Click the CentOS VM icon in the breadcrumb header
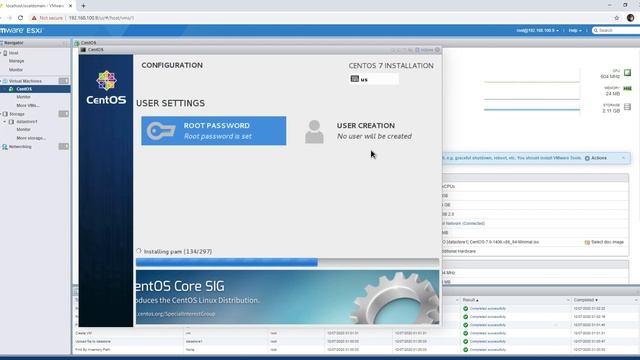 point(77,42)
